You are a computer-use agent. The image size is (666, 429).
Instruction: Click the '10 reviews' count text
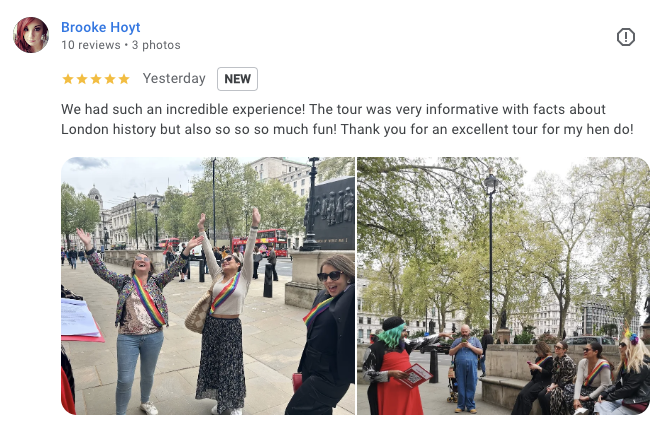[91, 45]
